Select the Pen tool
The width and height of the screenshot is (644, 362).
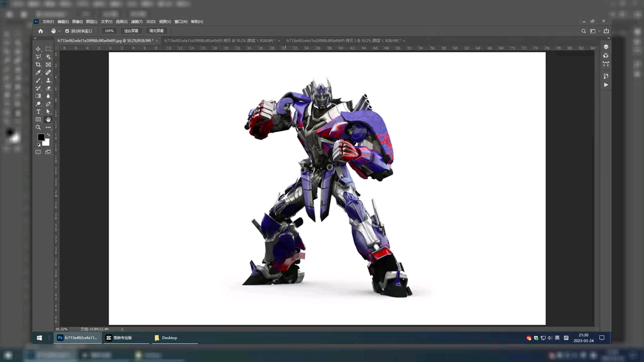[48, 104]
